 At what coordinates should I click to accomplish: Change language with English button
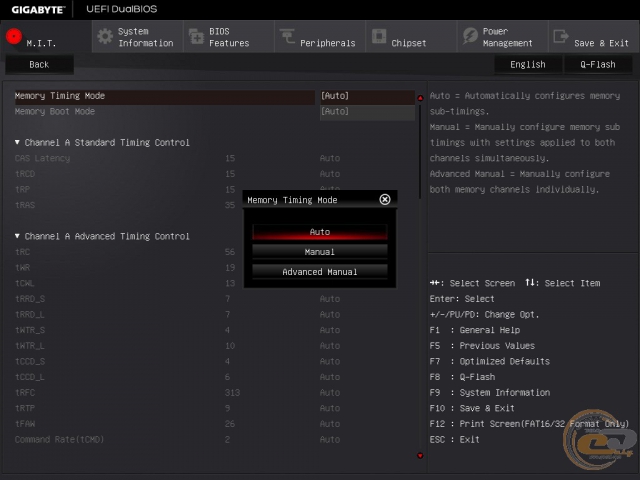528,64
